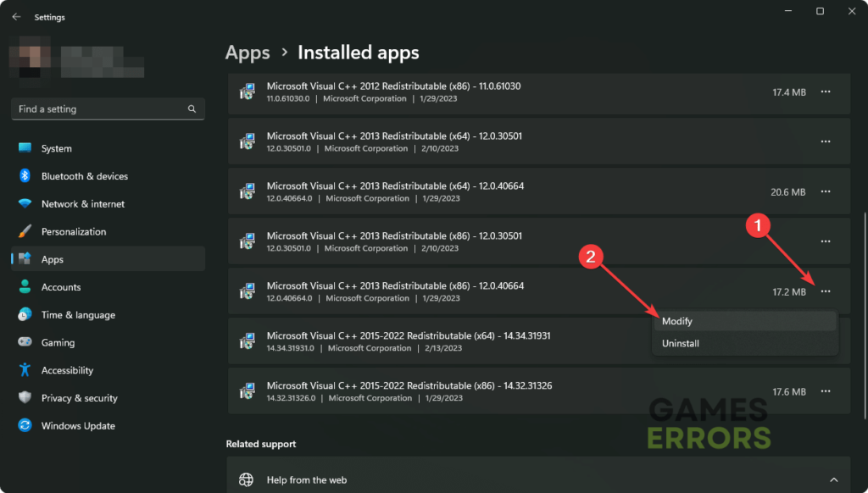Image resolution: width=868 pixels, height=493 pixels.
Task: Click the globe icon next to Help from the web
Action: pos(247,479)
